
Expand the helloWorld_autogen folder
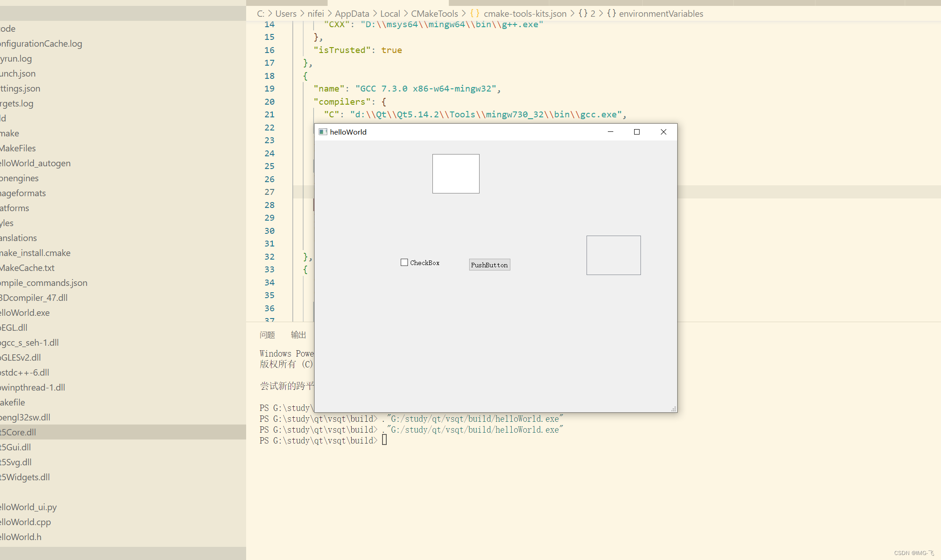(123, 163)
